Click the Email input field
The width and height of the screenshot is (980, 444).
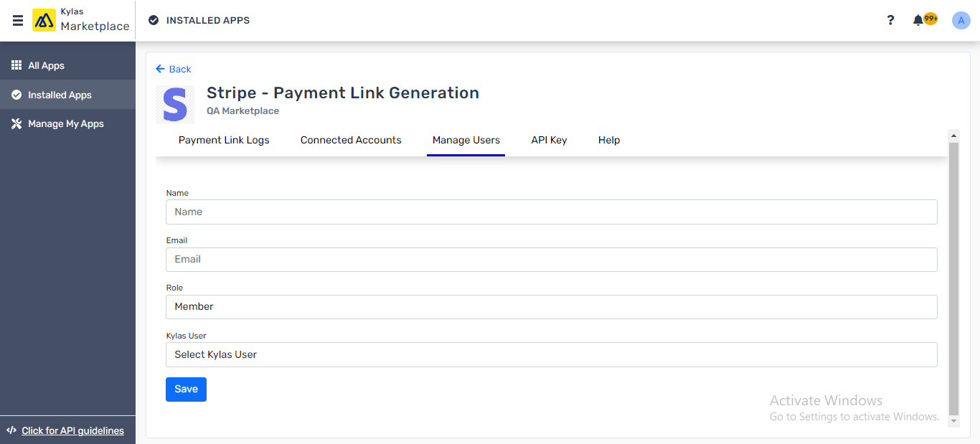[x=551, y=259]
